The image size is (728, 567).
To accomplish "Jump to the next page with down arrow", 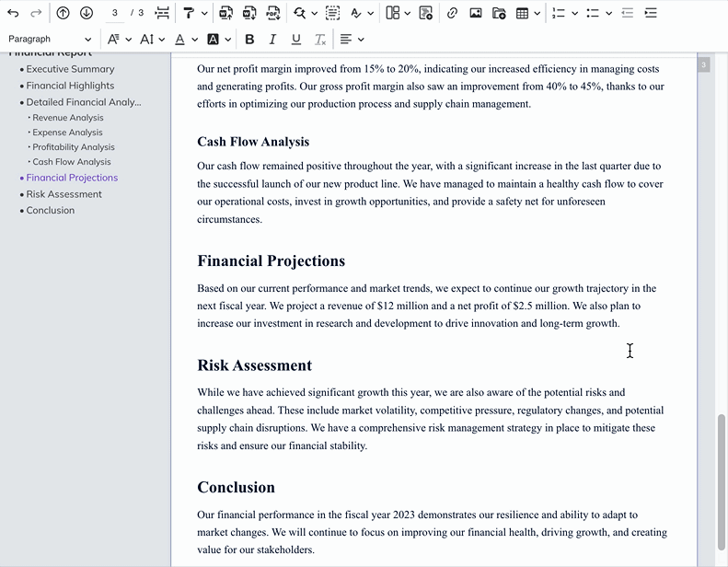I will 87,13.
